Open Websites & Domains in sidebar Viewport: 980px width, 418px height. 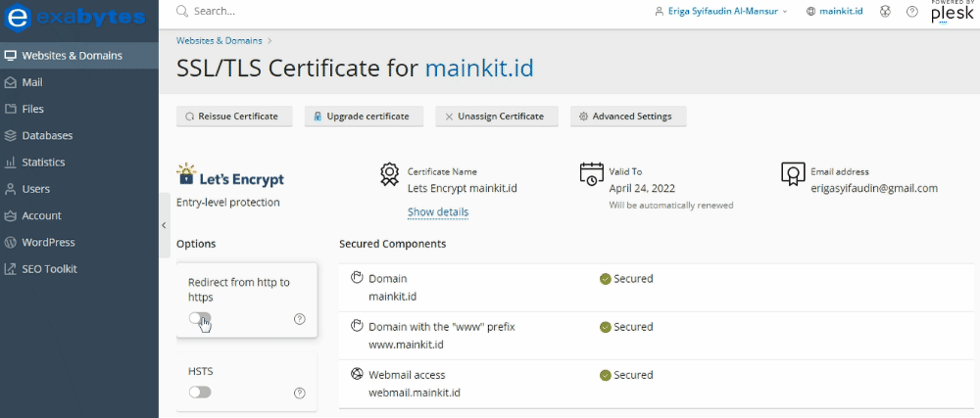click(79, 56)
